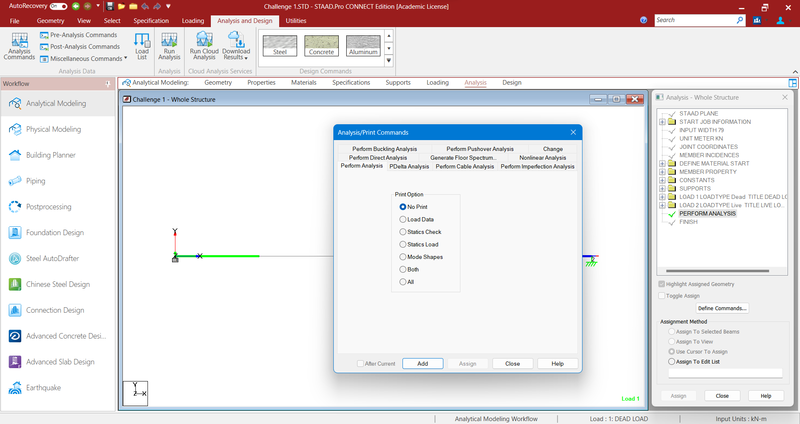Choose the Mode Shapes radio button
This screenshot has width=800, height=424.
(x=403, y=257)
